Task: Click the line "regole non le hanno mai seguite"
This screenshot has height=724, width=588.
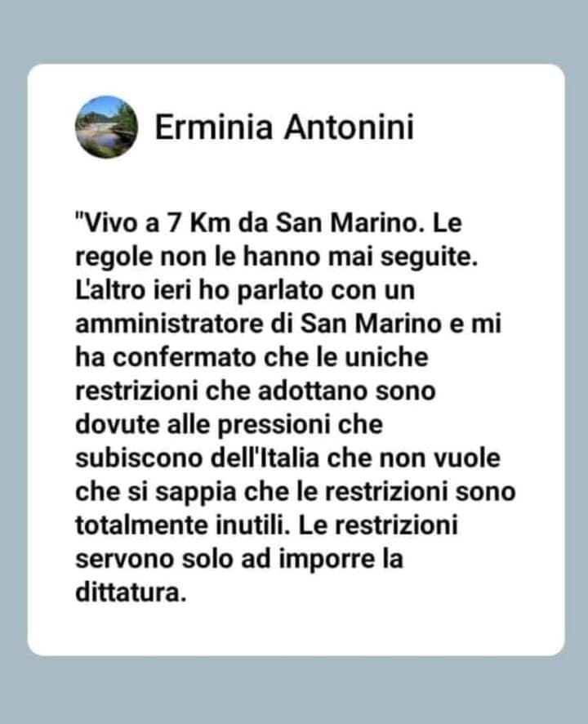Action: [x=275, y=257]
